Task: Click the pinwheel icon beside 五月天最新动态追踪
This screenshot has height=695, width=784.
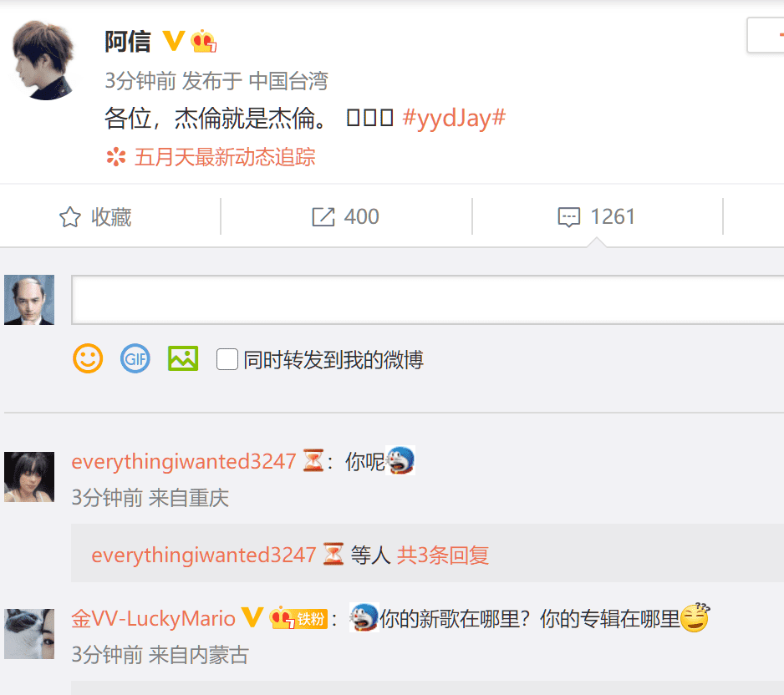Action: [x=116, y=157]
